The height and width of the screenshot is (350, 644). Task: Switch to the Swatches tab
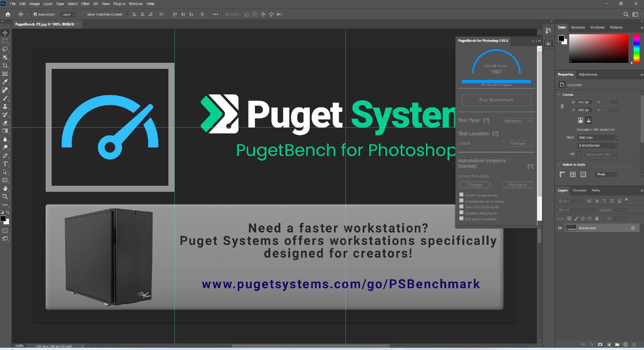click(x=578, y=28)
